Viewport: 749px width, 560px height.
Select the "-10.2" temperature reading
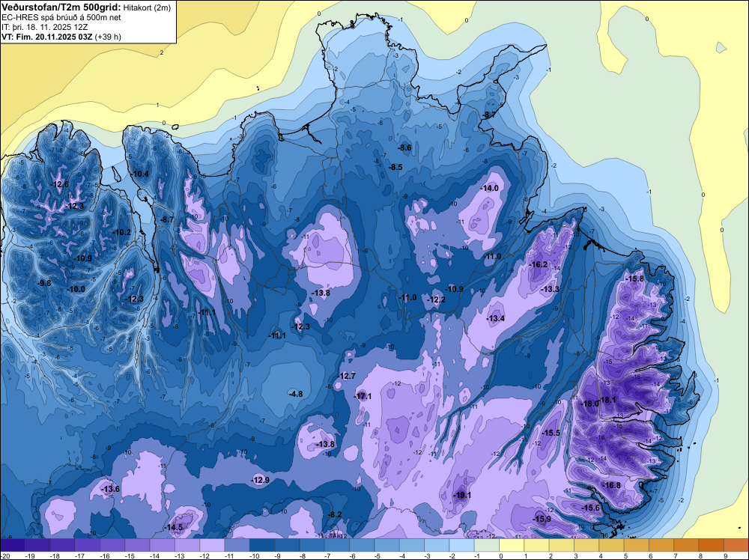point(122,233)
